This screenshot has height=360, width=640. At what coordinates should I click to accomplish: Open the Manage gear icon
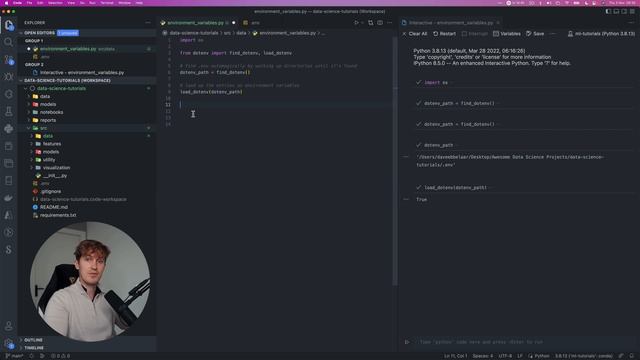9,343
